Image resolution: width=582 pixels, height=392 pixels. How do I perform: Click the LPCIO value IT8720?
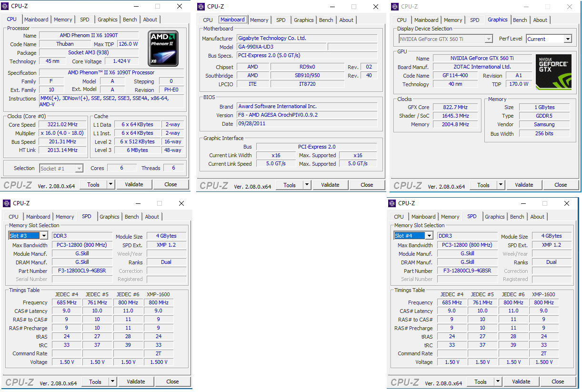[x=307, y=84]
